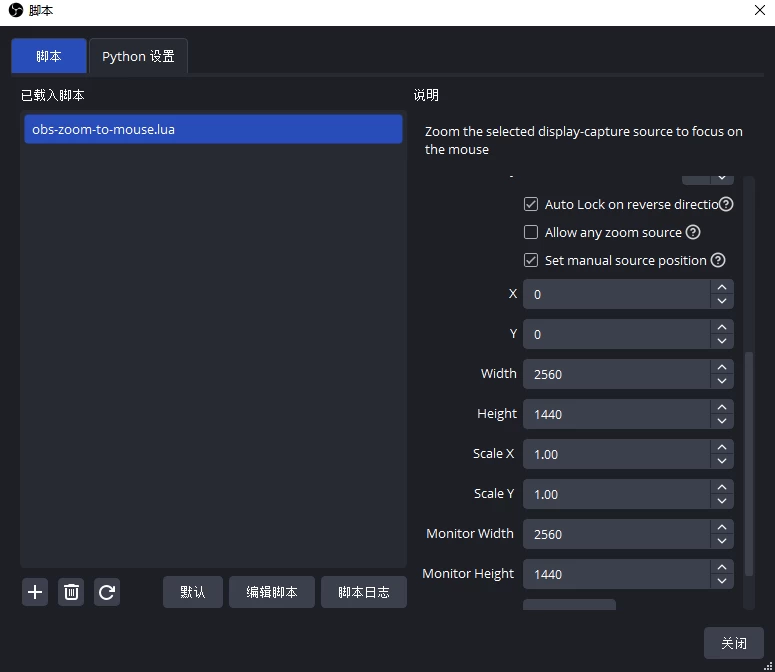Click help icon beside Set manual source position
This screenshot has width=775, height=672.
[x=717, y=260]
